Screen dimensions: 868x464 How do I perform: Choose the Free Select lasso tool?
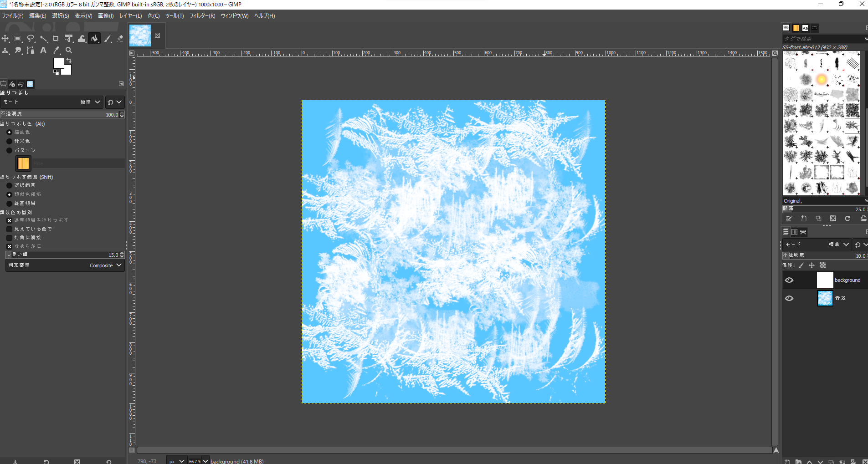31,39
